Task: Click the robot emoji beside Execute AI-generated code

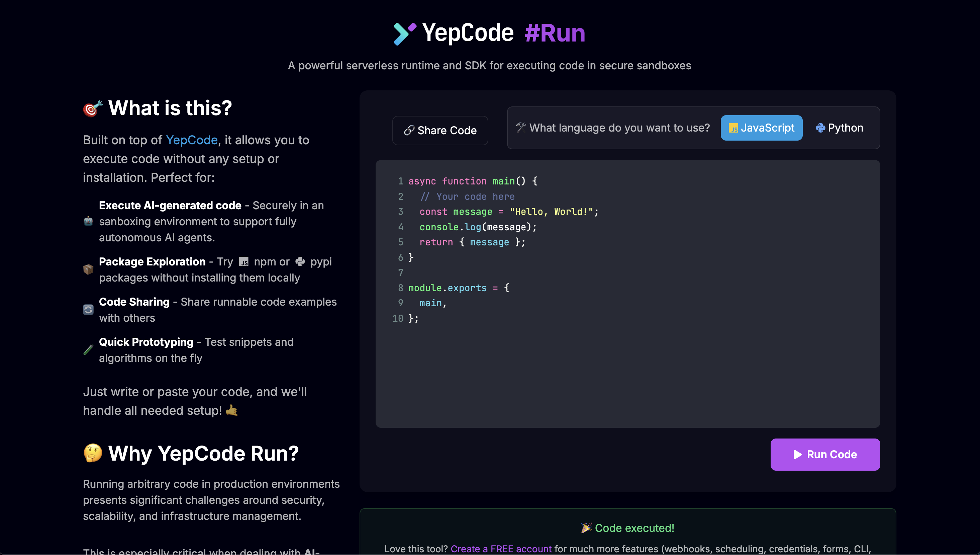Action: (x=88, y=222)
